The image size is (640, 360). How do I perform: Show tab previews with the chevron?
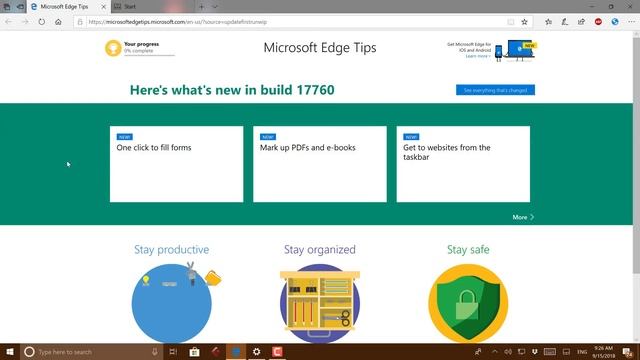215,7
